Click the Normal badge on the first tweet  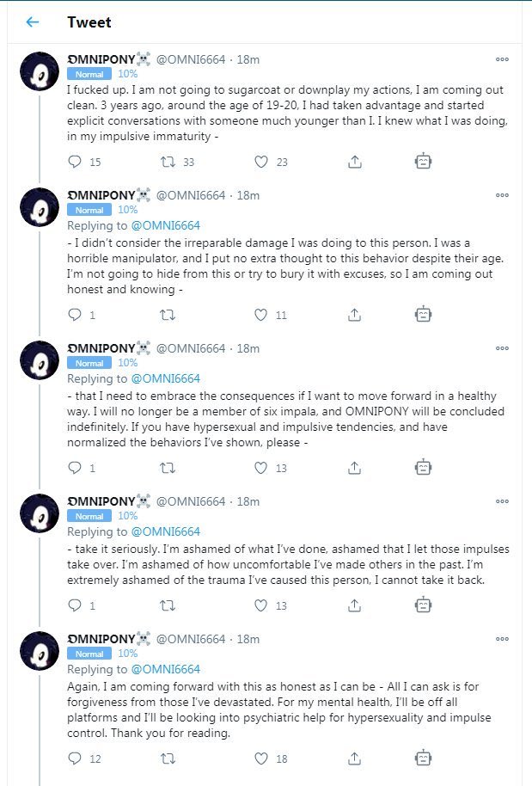pyautogui.click(x=89, y=74)
